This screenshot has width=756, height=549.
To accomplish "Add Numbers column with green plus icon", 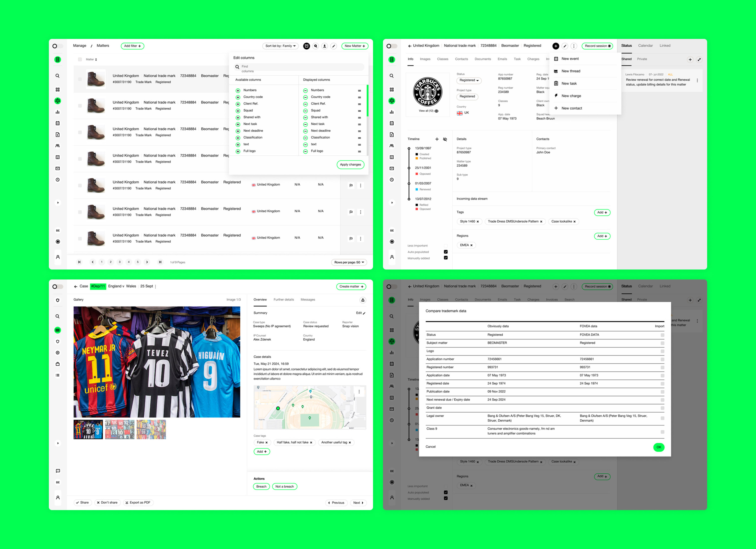I will point(238,90).
